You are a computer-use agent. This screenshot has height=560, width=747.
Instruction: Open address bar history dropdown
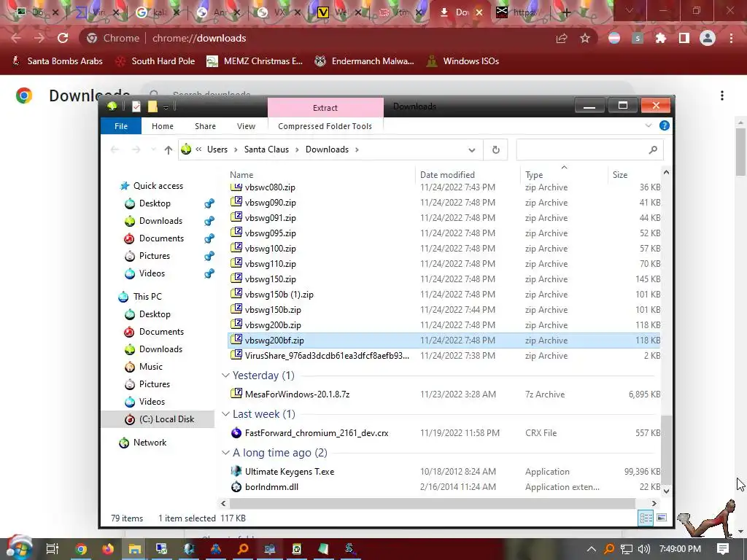tap(472, 150)
